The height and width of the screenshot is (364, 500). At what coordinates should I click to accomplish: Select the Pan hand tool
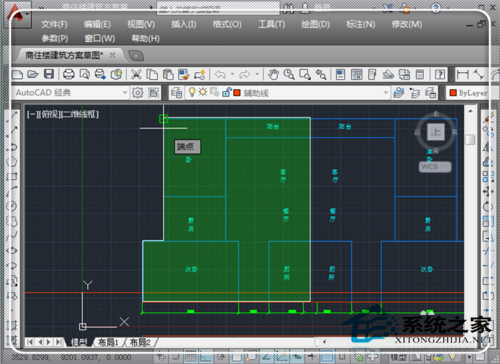coord(273,74)
